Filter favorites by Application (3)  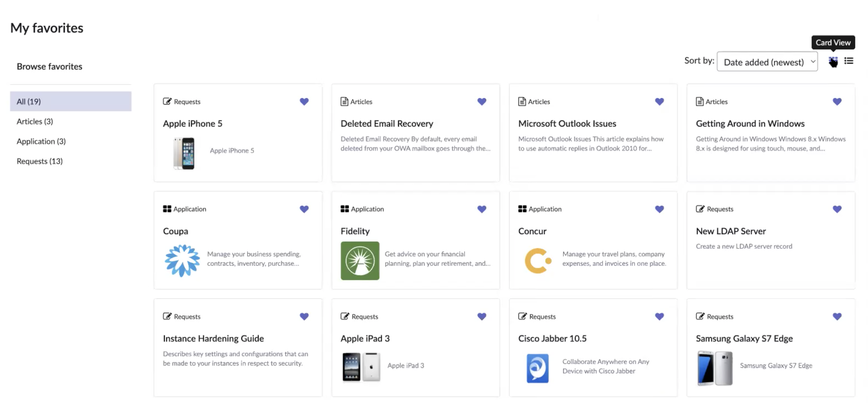(x=41, y=141)
